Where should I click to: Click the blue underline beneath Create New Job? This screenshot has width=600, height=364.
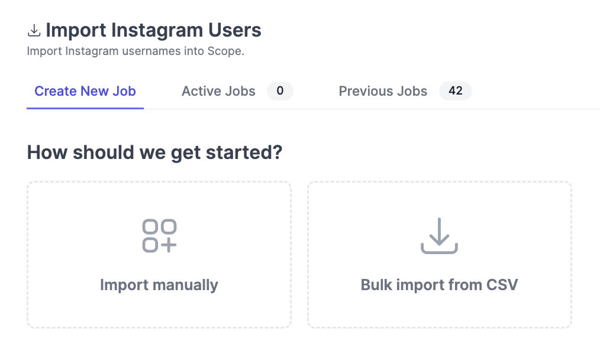[x=85, y=108]
